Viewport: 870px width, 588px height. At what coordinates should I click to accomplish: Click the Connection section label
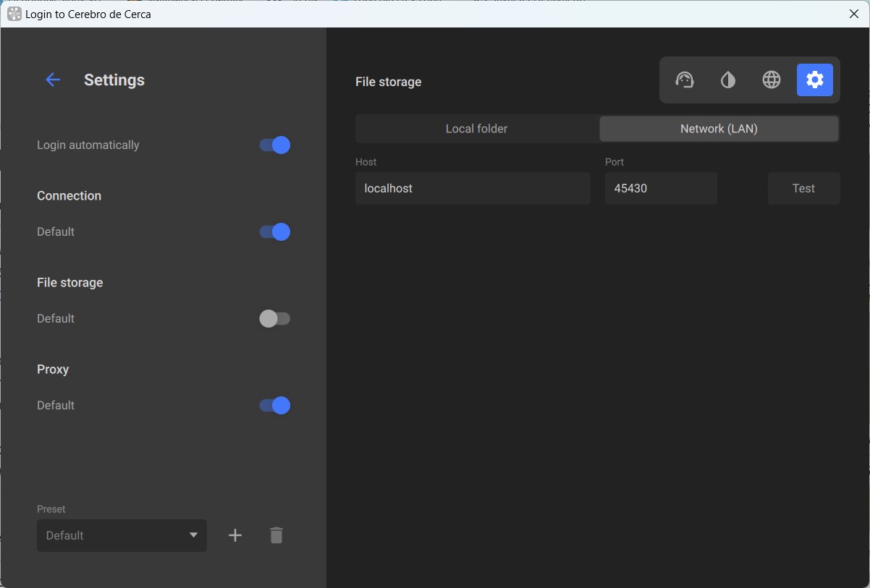coord(69,195)
